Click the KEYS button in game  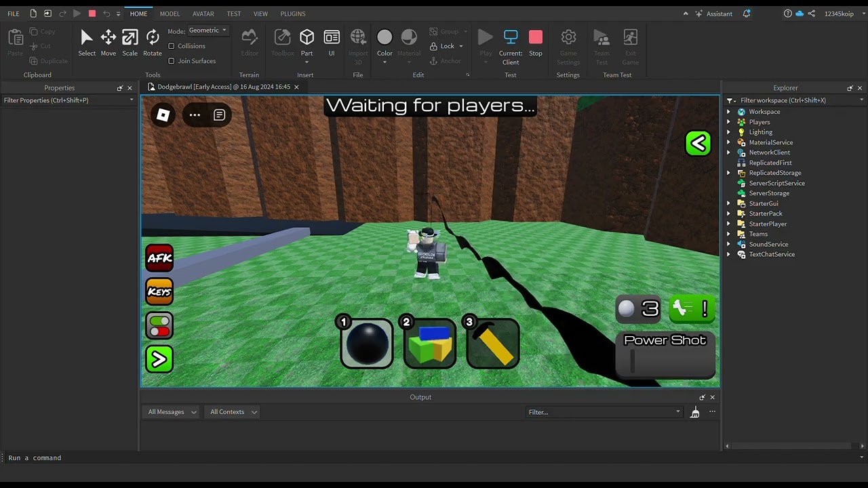pyautogui.click(x=159, y=292)
